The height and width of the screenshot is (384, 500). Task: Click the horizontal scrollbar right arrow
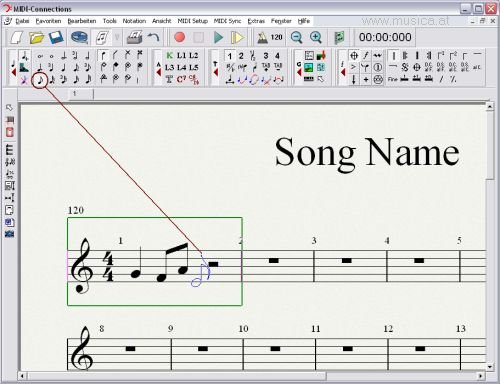click(480, 376)
